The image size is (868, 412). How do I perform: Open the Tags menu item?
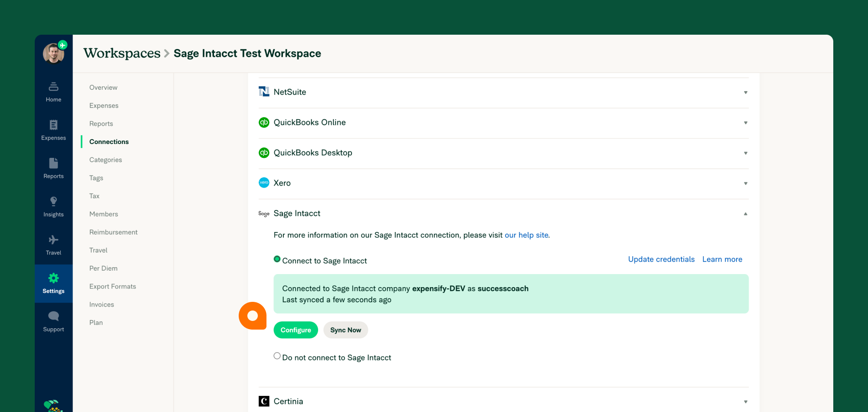tap(96, 178)
